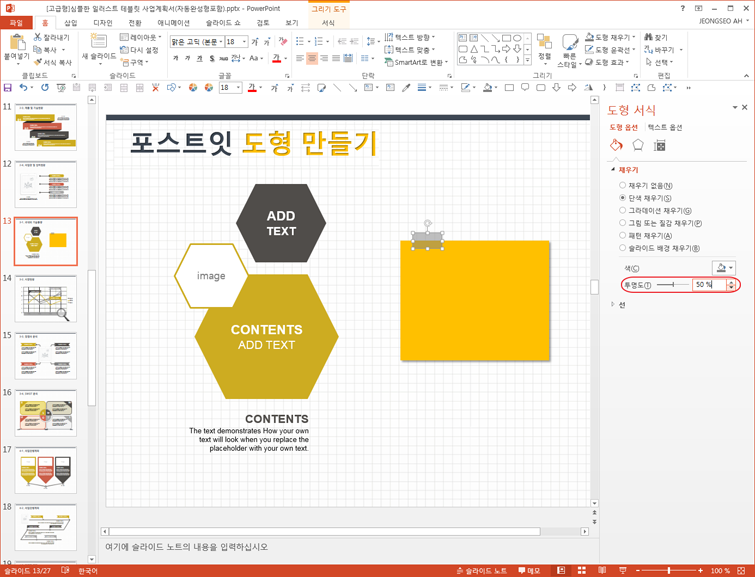Start Slide Show from status bar icon
This screenshot has height=577, width=755.
[622, 570]
